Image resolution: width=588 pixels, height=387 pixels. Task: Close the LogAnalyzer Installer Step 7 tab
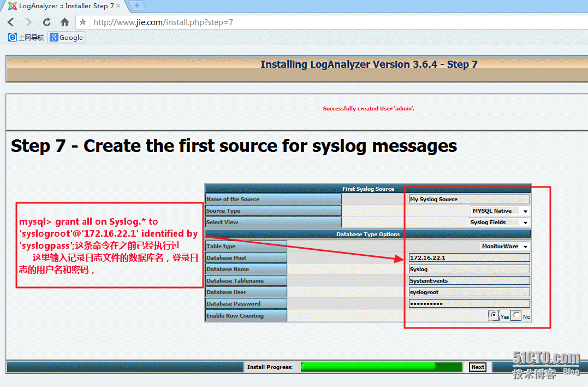tap(118, 5)
